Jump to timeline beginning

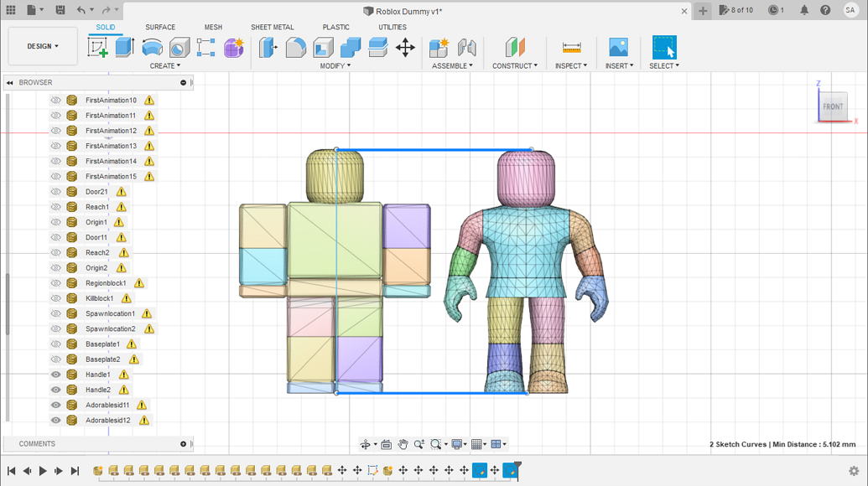click(11, 471)
